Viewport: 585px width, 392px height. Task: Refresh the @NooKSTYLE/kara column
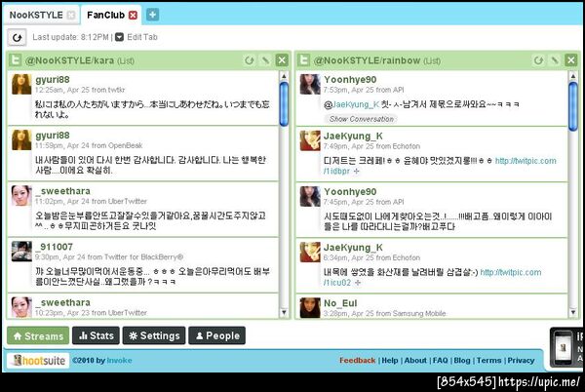click(250, 60)
